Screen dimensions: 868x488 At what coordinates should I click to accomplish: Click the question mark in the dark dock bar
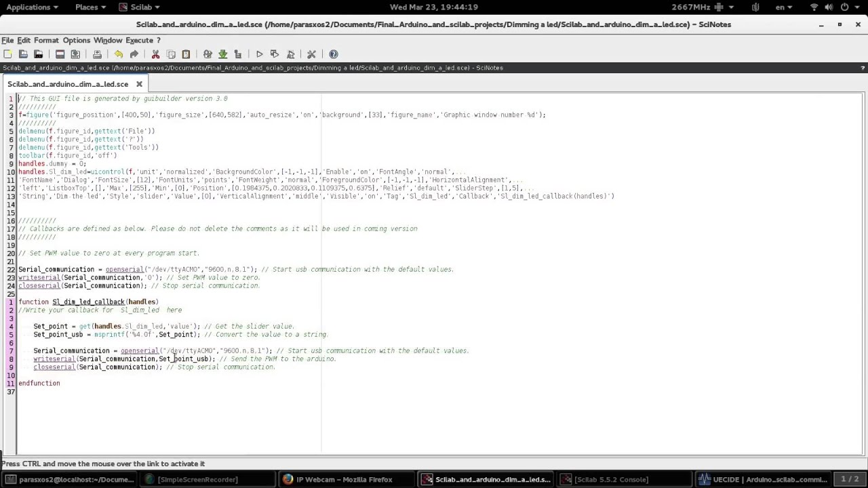coord(863,68)
